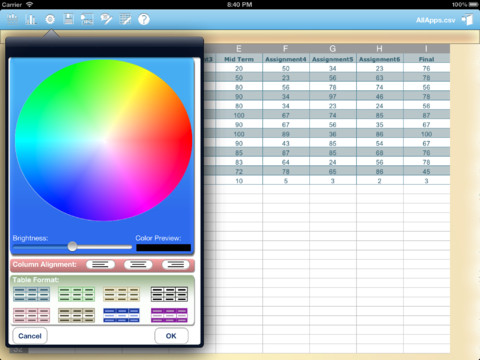This screenshot has height=360, width=480.
Task: Tap the 'Assignment5' header cell
Action: [x=333, y=59]
